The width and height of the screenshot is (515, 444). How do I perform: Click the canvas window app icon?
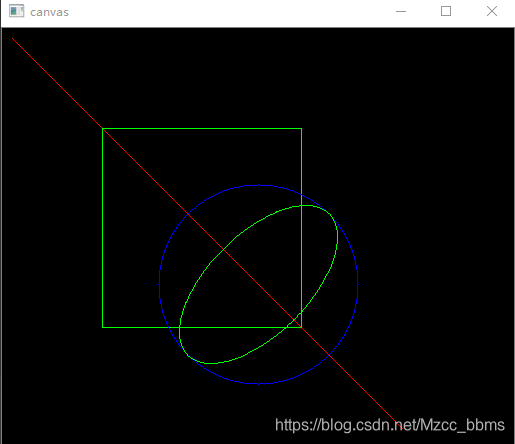click(16, 11)
